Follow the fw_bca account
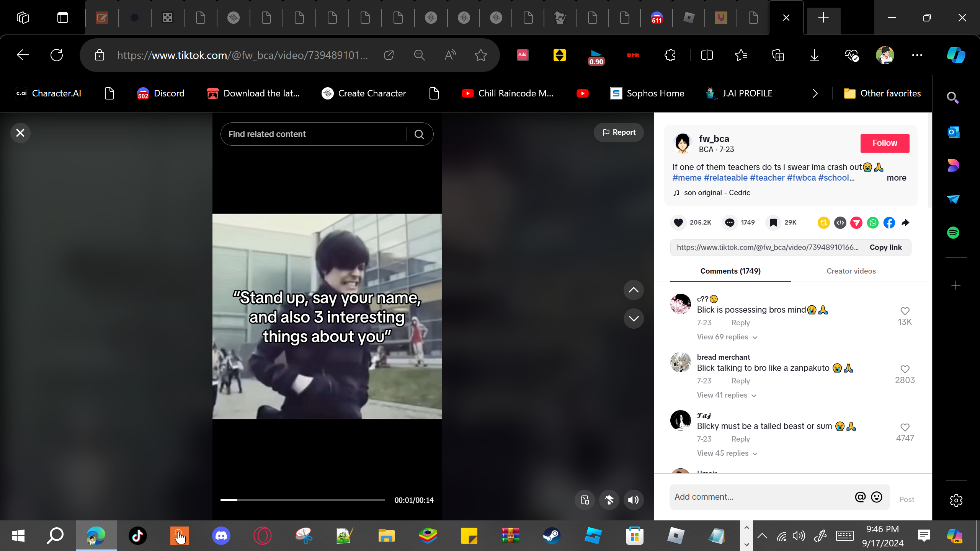The width and height of the screenshot is (980, 551). (x=885, y=143)
